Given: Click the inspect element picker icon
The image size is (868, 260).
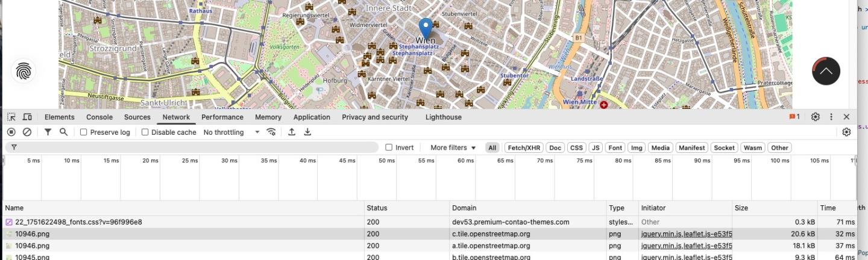Looking at the screenshot, I should coord(11,117).
